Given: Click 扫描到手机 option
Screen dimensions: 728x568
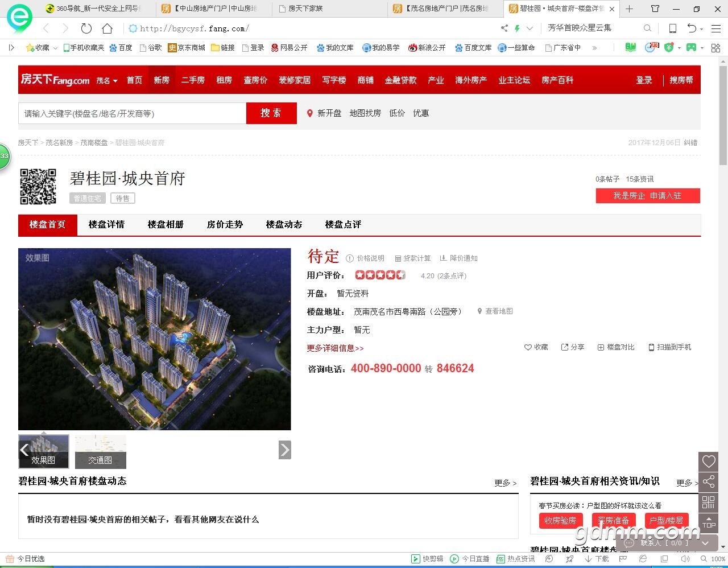Looking at the screenshot, I should [670, 347].
